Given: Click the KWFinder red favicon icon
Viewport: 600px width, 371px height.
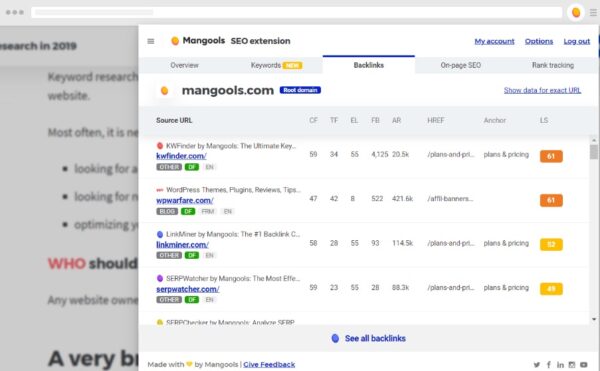Looking at the screenshot, I should 160,146.
